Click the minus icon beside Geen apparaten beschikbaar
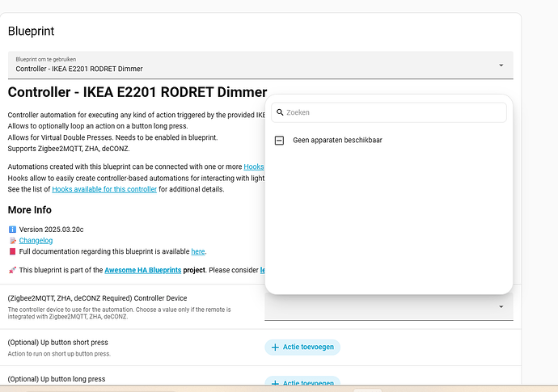Viewport: 558px width, 392px height. 279,141
